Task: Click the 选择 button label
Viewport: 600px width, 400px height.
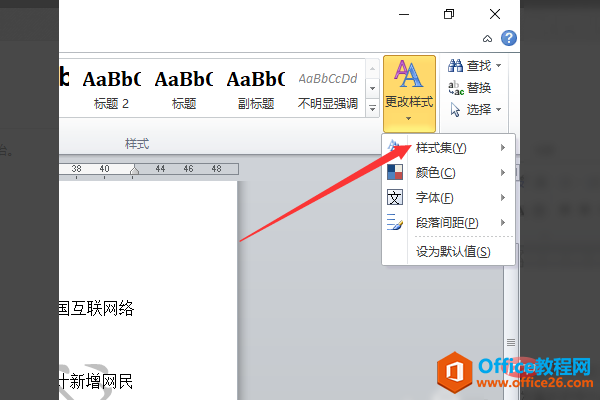Action: coord(479,109)
